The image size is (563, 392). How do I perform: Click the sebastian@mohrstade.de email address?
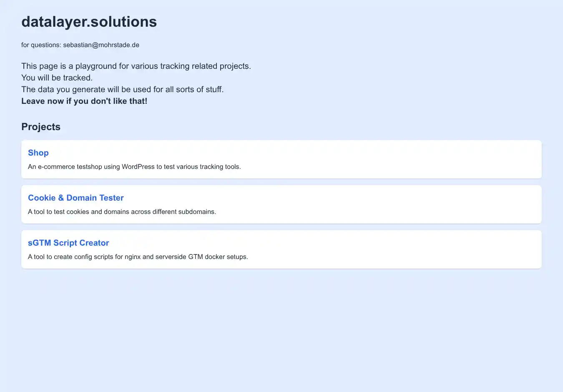tap(101, 45)
